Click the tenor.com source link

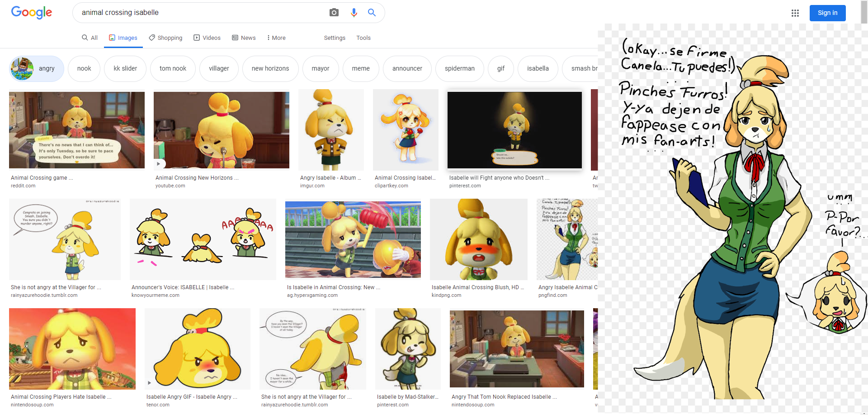pos(158,405)
